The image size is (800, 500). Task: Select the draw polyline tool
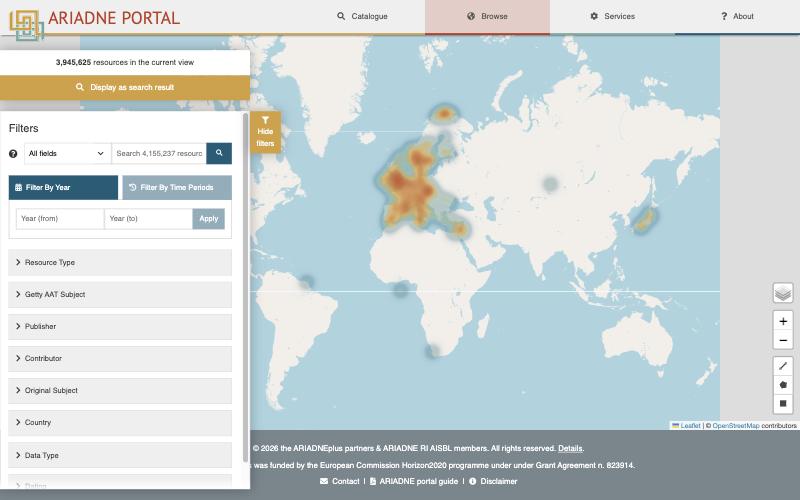pyautogui.click(x=783, y=366)
